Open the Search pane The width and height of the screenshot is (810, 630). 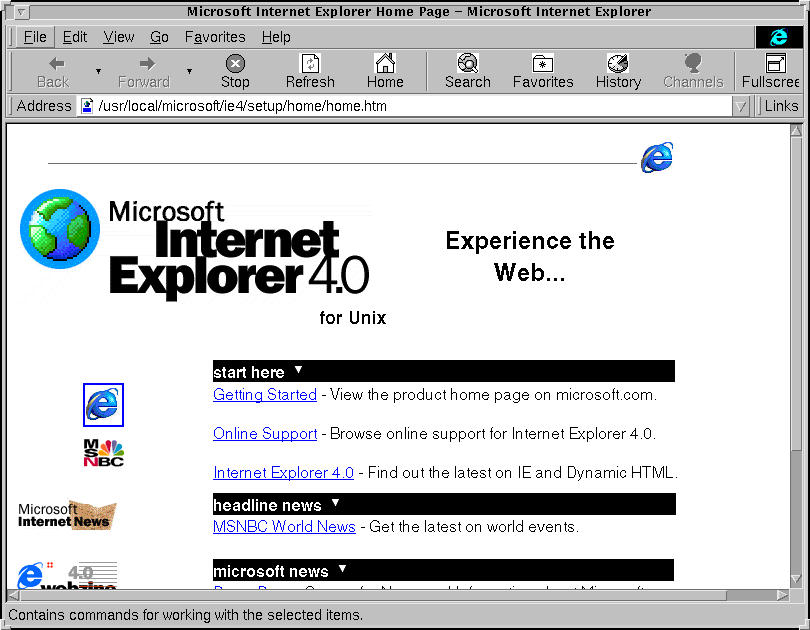point(468,72)
